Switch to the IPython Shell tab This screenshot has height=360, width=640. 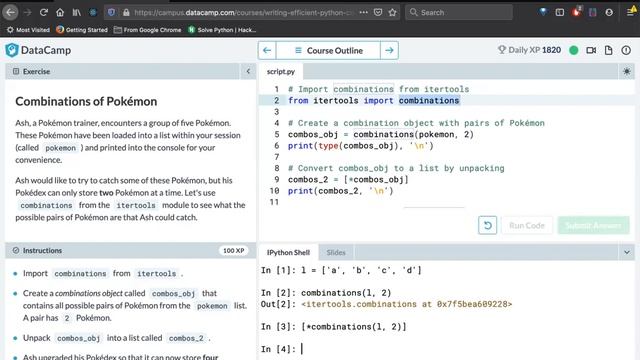coord(288,252)
